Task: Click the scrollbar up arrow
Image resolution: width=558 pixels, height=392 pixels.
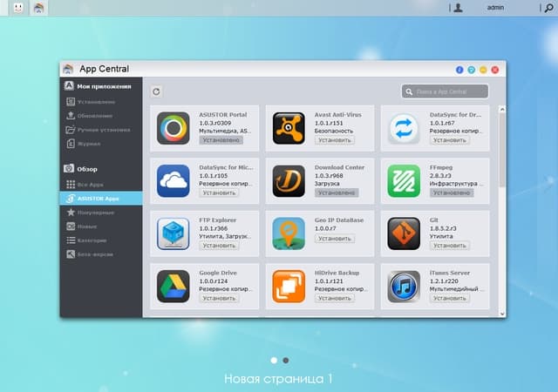Action: tap(502, 109)
